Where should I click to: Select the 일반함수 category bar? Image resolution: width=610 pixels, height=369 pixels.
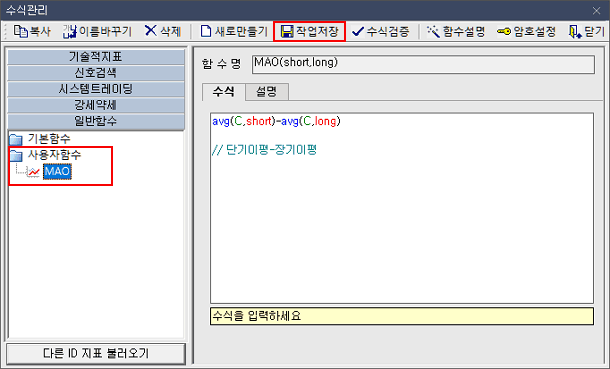(96, 121)
